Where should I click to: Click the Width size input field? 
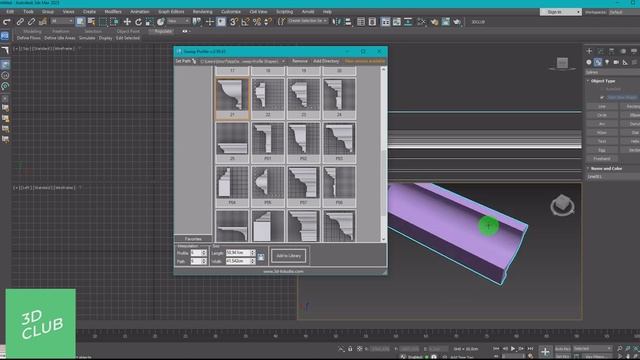(x=238, y=261)
